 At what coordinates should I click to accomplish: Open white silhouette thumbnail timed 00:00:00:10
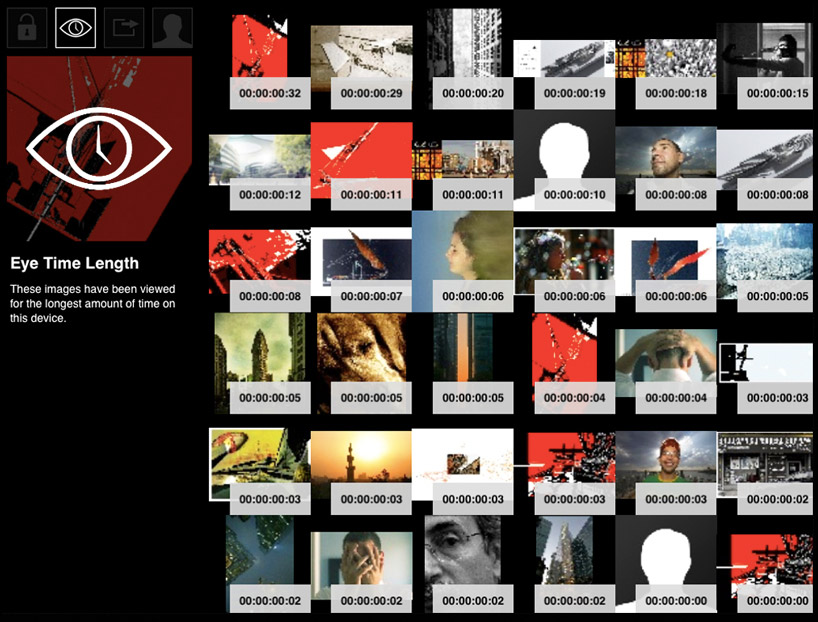point(564,160)
